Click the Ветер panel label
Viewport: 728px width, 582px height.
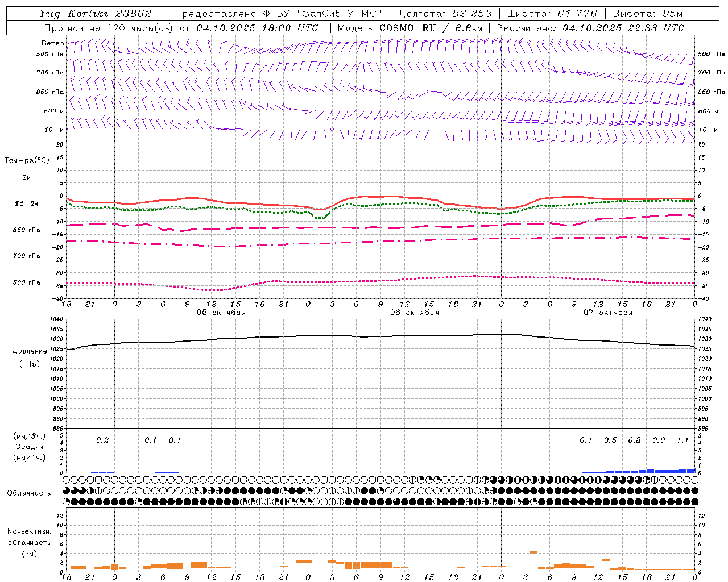point(52,43)
